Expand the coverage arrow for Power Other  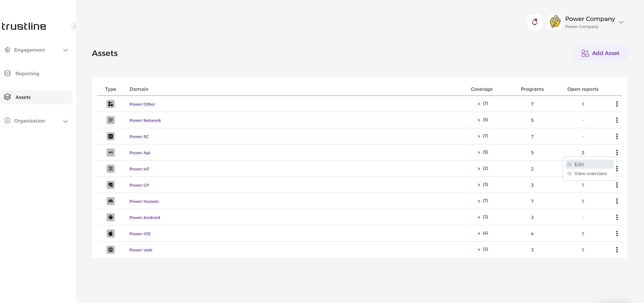click(x=479, y=104)
